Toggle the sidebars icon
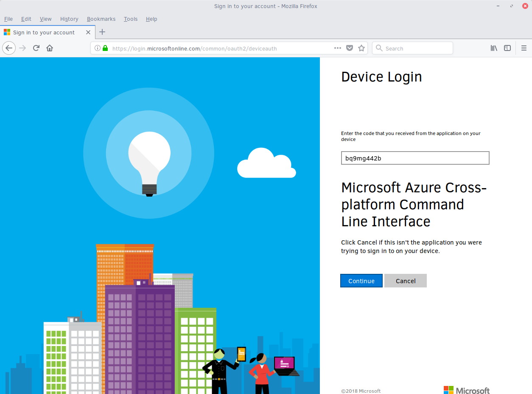This screenshot has height=394, width=532. (507, 48)
